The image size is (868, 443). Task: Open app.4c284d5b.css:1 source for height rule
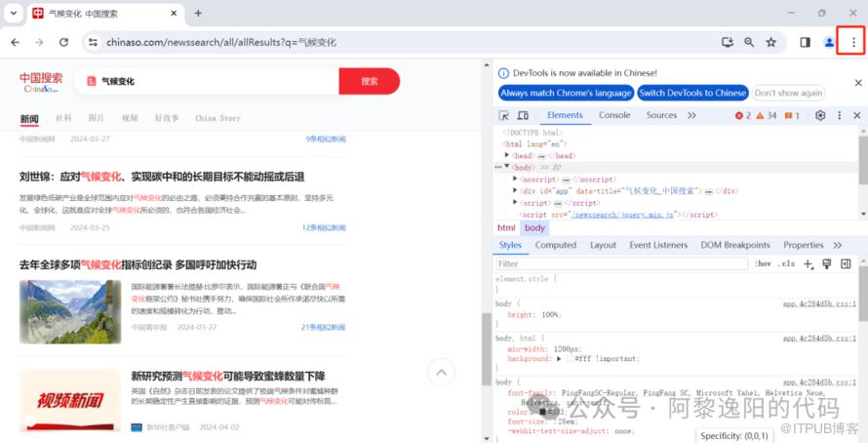coord(819,304)
